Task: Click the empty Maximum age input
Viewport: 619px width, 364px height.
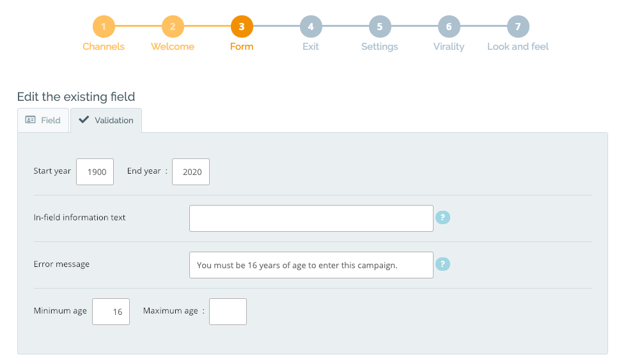Action: click(228, 312)
